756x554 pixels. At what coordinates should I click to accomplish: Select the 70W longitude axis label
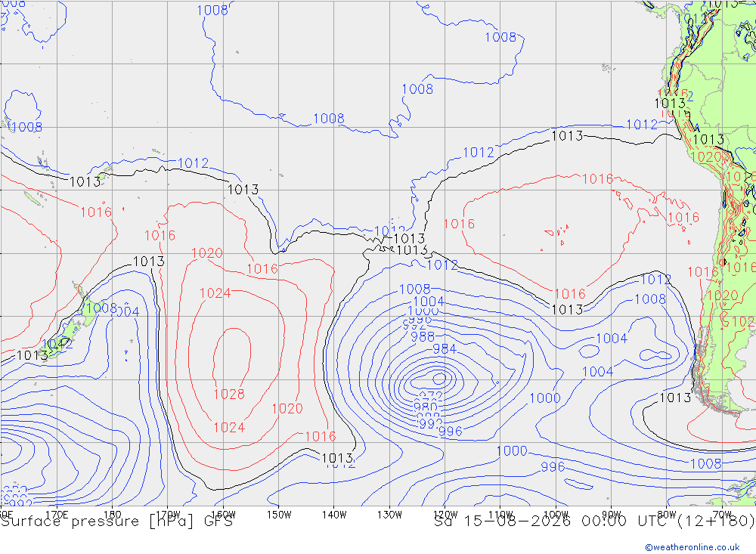pos(722,515)
